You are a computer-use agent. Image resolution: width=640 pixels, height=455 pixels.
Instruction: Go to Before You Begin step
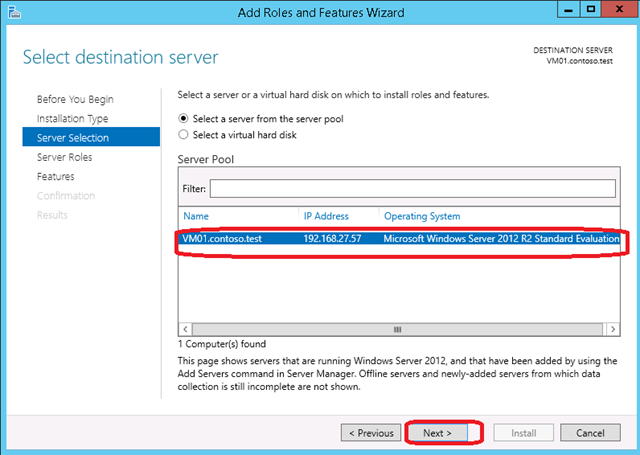pyautogui.click(x=75, y=99)
